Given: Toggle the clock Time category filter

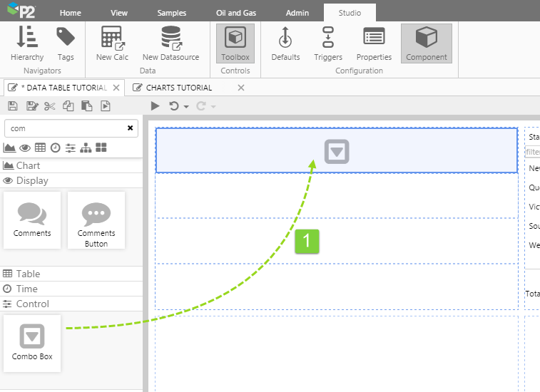Looking at the screenshot, I should [x=55, y=148].
